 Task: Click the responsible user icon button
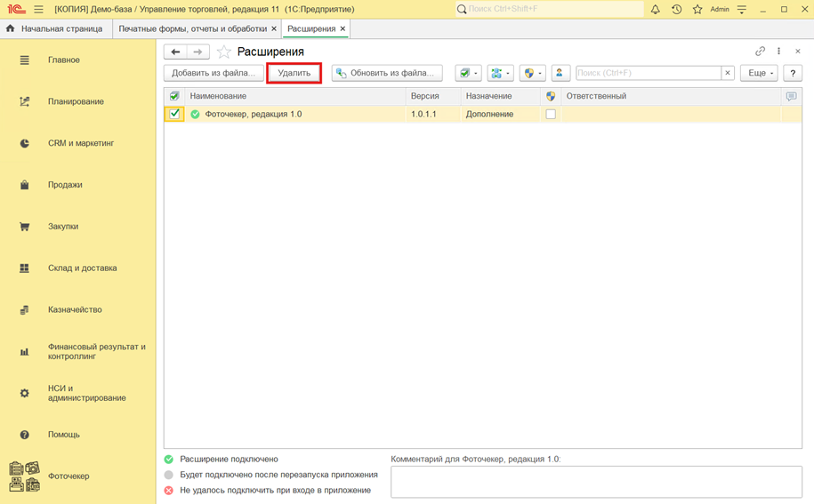(x=560, y=73)
